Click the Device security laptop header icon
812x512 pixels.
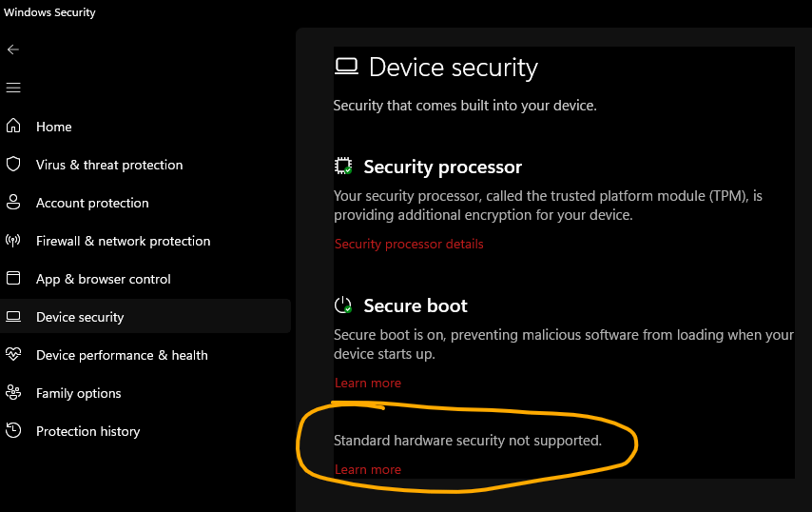[346, 67]
